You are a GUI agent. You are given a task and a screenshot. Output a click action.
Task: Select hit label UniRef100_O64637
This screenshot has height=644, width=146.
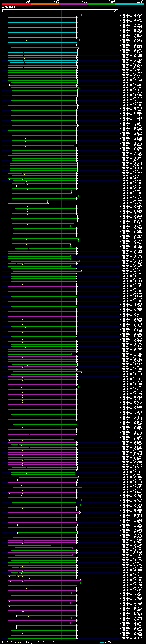tap(131, 422)
